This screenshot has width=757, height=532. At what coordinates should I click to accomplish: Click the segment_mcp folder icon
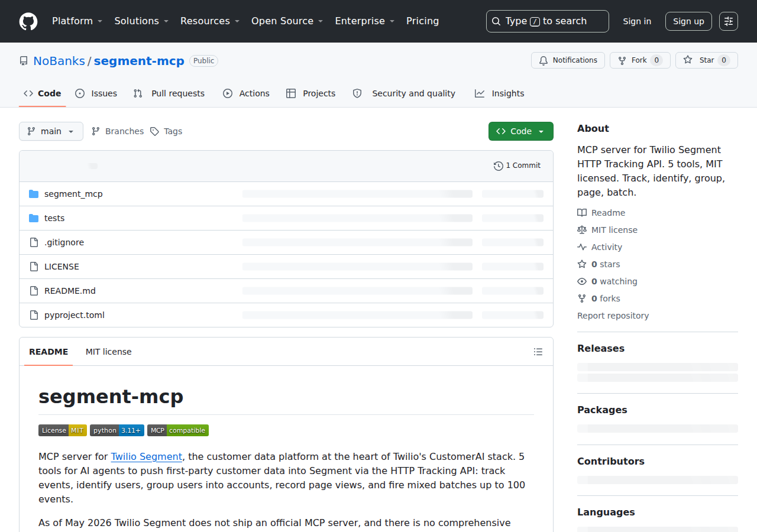point(34,194)
